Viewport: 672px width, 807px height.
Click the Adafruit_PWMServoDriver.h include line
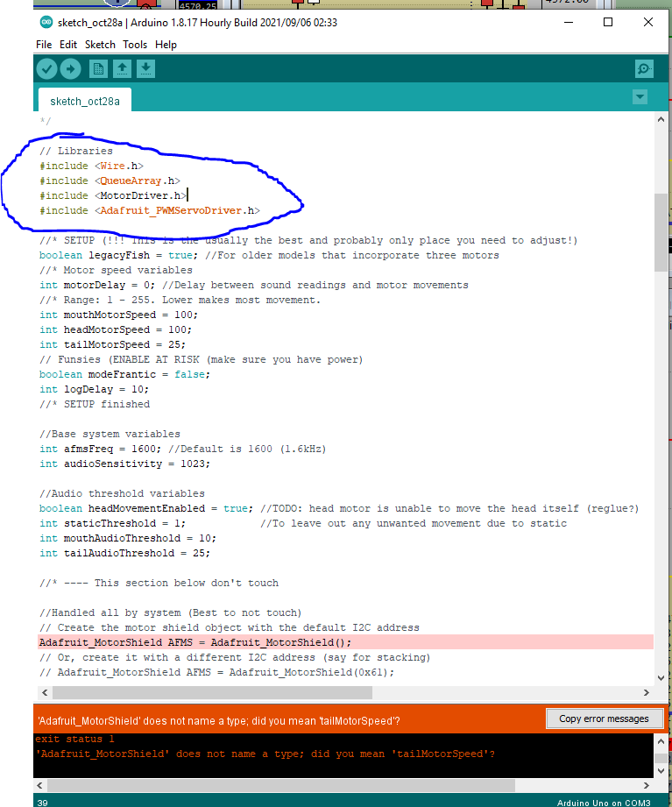[150, 210]
